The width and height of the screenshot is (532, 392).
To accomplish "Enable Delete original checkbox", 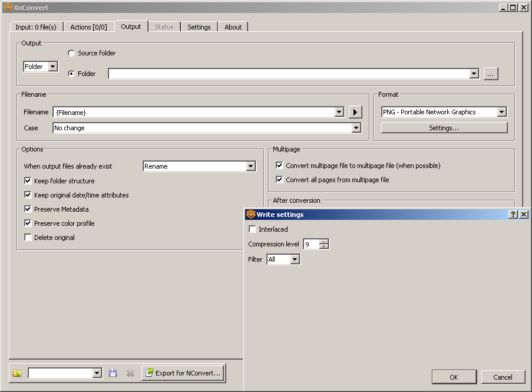I will pyautogui.click(x=28, y=238).
